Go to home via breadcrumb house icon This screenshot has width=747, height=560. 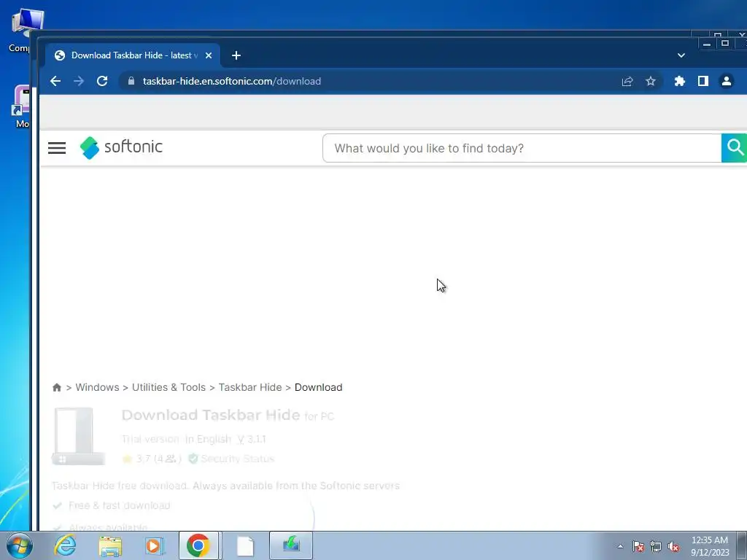57,388
